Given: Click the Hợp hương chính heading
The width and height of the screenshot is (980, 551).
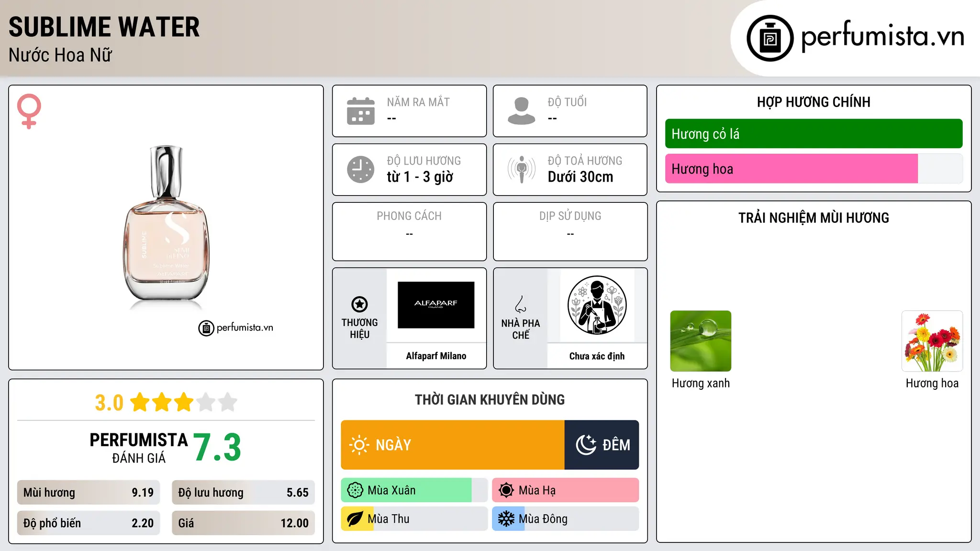Looking at the screenshot, I should 814,102.
